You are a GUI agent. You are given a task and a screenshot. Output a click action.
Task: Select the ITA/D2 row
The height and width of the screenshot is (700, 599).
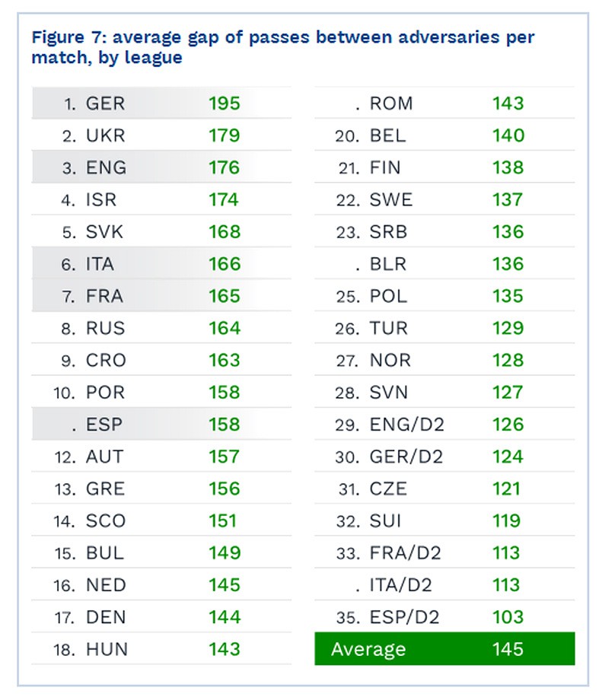click(444, 585)
